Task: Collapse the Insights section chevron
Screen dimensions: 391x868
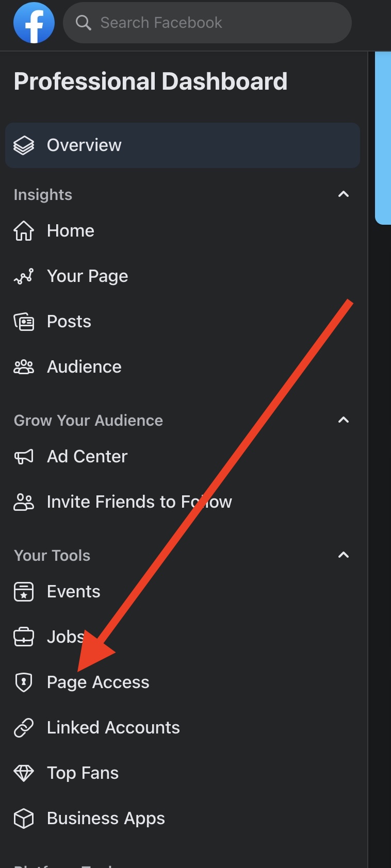Action: pyautogui.click(x=343, y=194)
